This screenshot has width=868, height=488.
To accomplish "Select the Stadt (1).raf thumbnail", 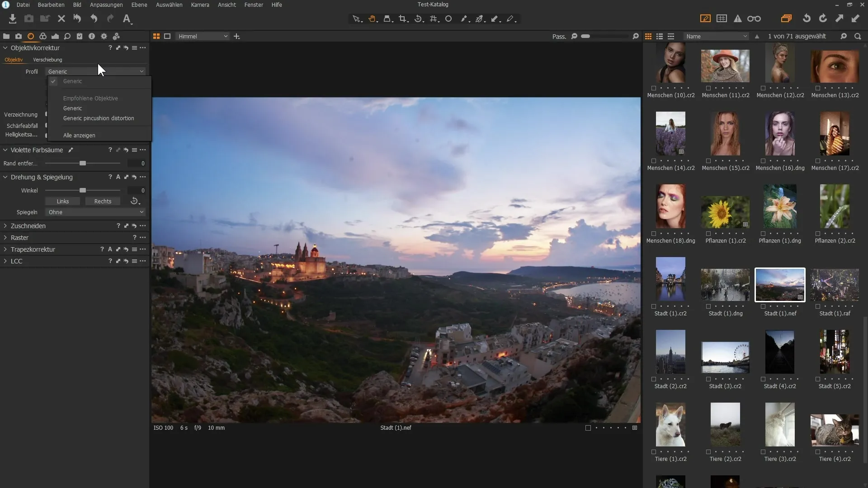I will [x=835, y=285].
